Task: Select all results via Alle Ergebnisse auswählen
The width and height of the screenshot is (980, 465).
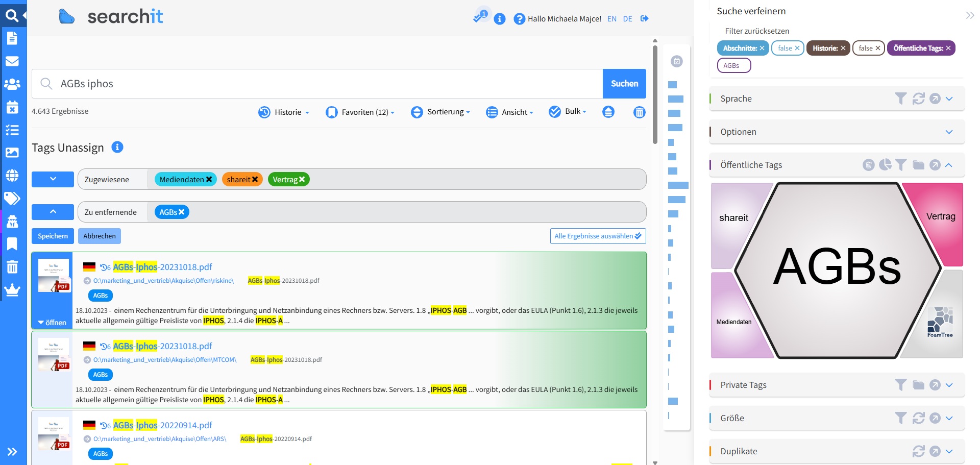Action: [x=598, y=236]
